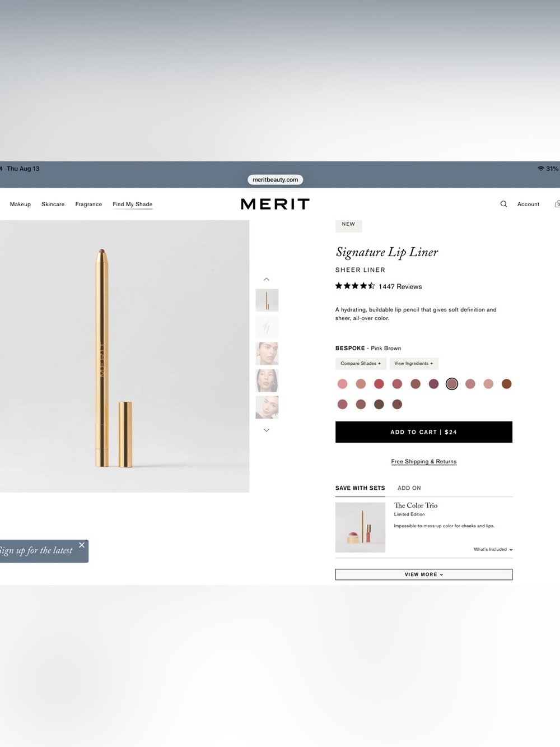Expand Compare Shades +
Viewport: 560px width, 747px height.
361,363
